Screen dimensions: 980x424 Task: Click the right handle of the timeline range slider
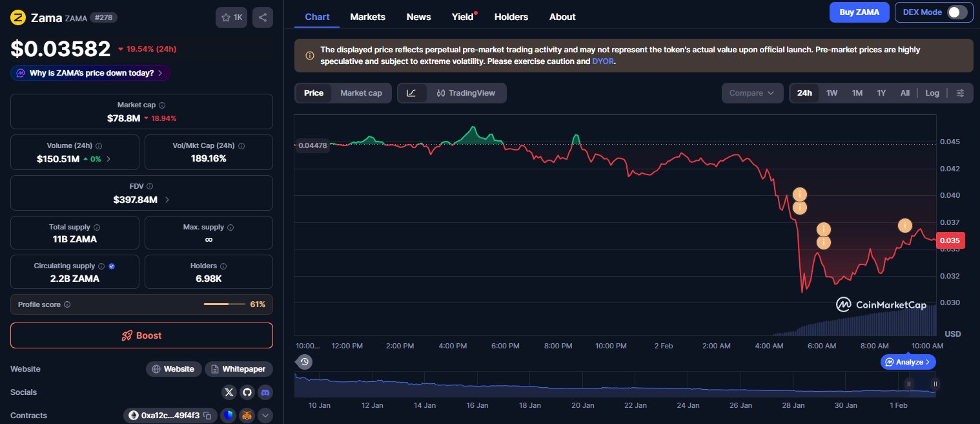click(x=935, y=384)
